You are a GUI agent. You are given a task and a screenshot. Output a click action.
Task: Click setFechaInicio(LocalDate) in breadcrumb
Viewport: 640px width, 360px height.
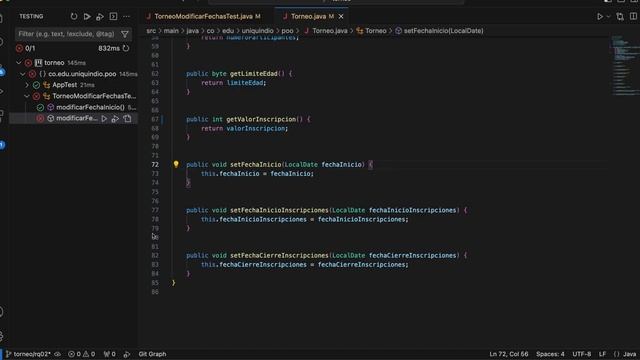[443, 31]
